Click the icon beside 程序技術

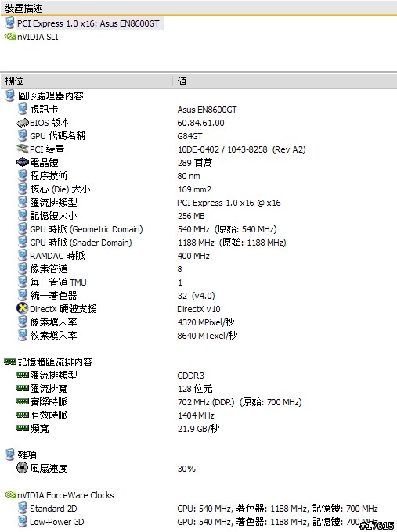[22, 175]
